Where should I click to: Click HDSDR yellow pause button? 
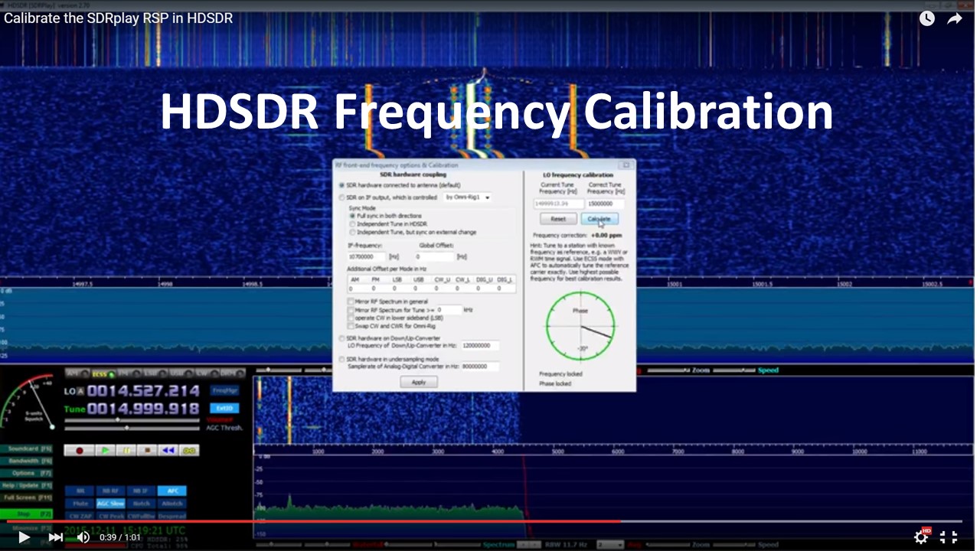pos(127,451)
